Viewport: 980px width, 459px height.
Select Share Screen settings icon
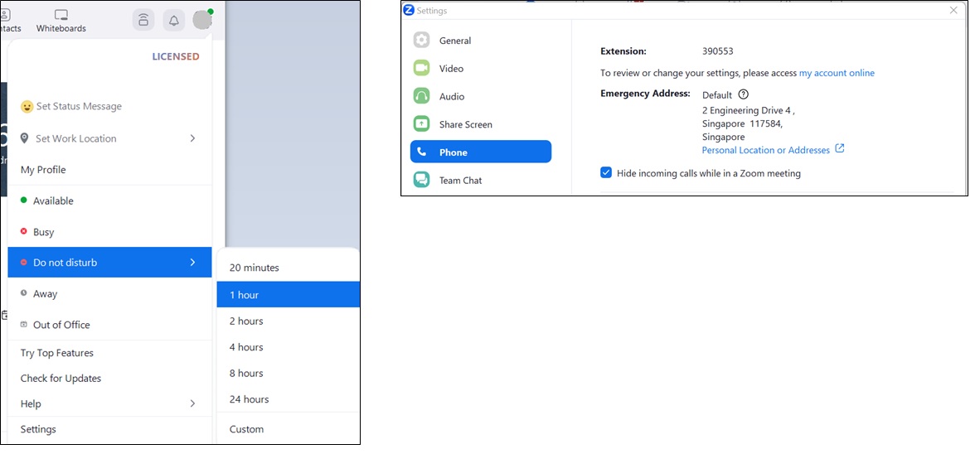tap(422, 124)
